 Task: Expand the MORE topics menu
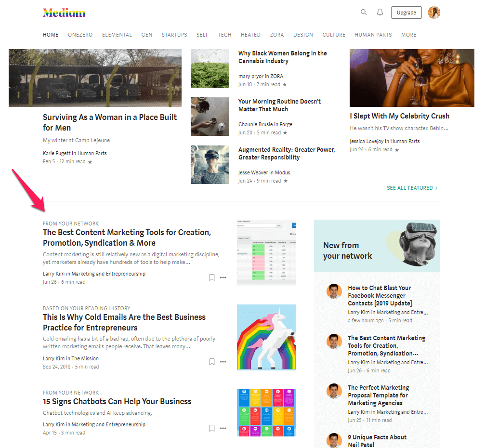(x=408, y=35)
